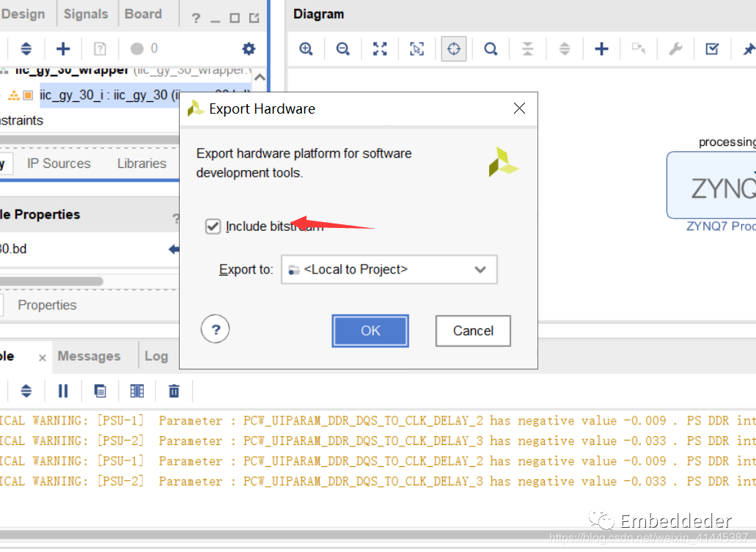Zoom in on the block diagram
Image resolution: width=756 pixels, height=552 pixels.
(307, 49)
